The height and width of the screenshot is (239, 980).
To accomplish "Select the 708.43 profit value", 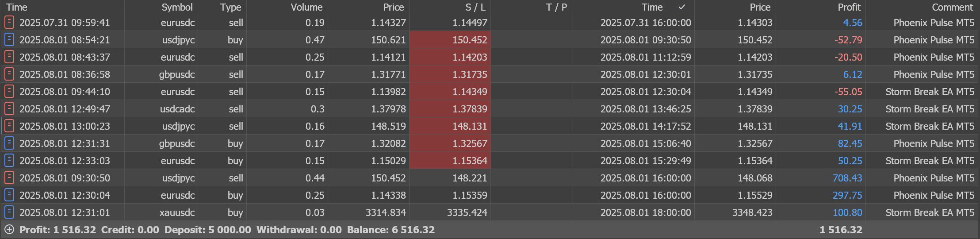I will pyautogui.click(x=847, y=178).
